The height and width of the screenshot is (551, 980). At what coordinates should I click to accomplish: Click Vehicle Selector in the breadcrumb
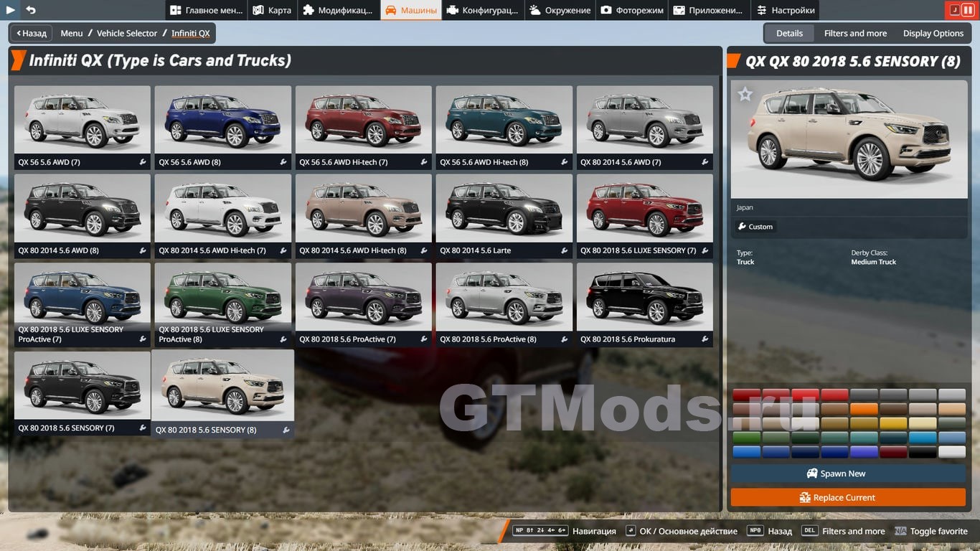tap(127, 33)
